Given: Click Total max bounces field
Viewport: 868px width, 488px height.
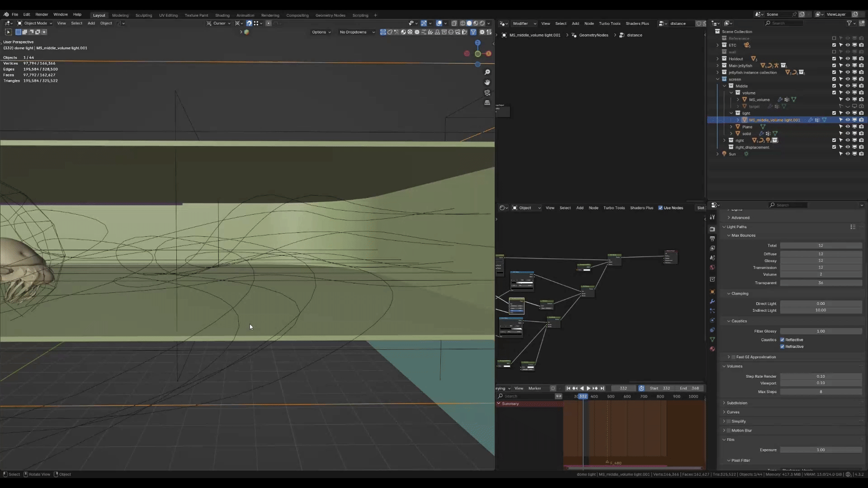Looking at the screenshot, I should click(x=821, y=246).
